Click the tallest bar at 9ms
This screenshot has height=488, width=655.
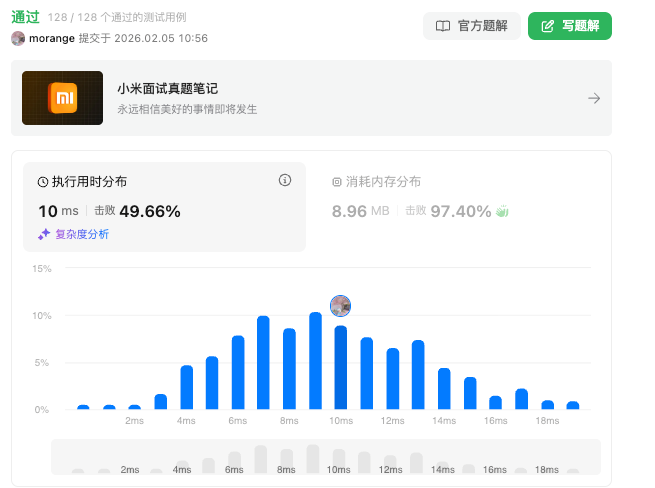[x=315, y=361]
